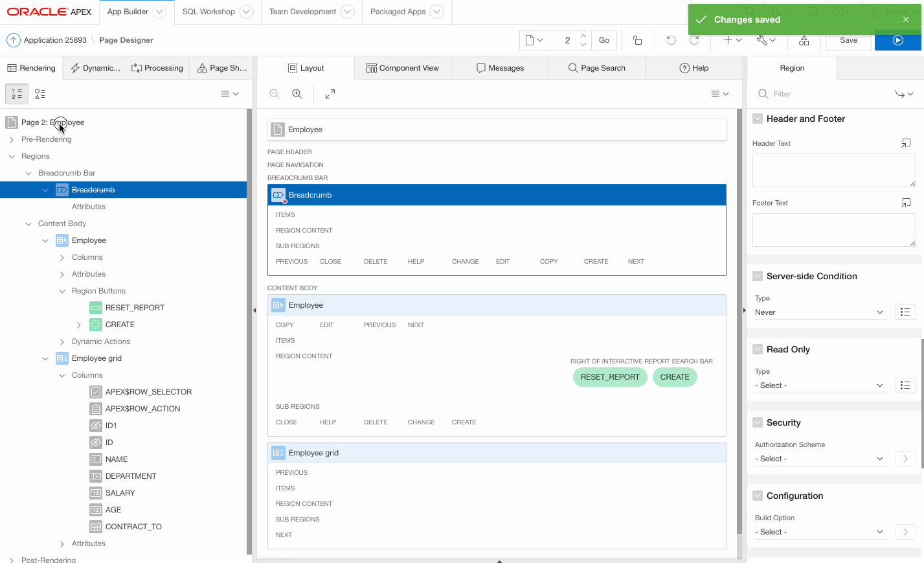Viewport: 924px width, 563px height.
Task: Open Shared Components via shapes icon
Action: [804, 40]
